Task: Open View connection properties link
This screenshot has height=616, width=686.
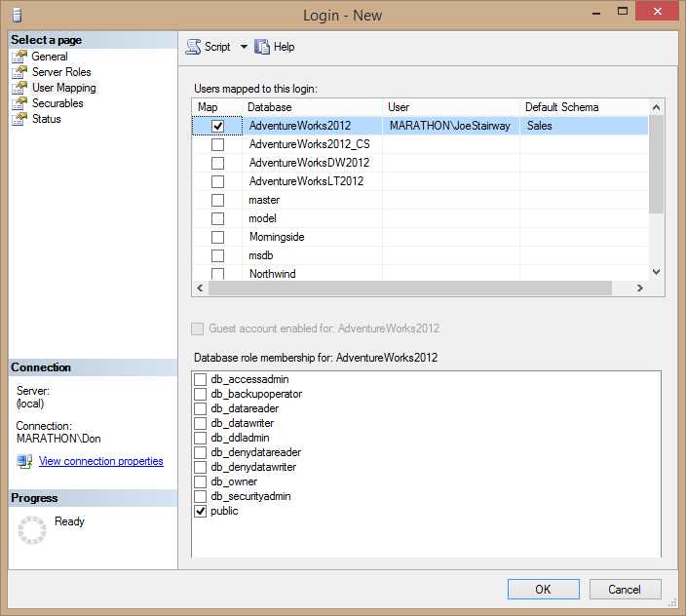Action: (x=101, y=461)
